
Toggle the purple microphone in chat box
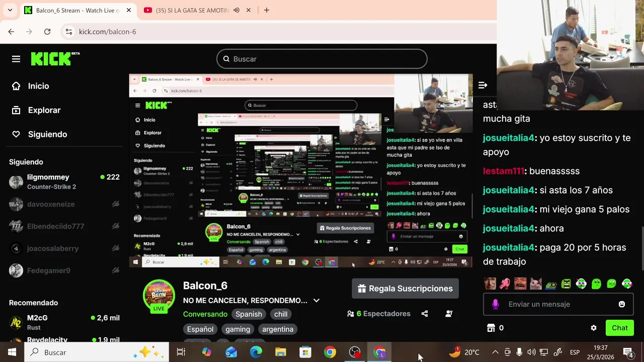coord(496,304)
